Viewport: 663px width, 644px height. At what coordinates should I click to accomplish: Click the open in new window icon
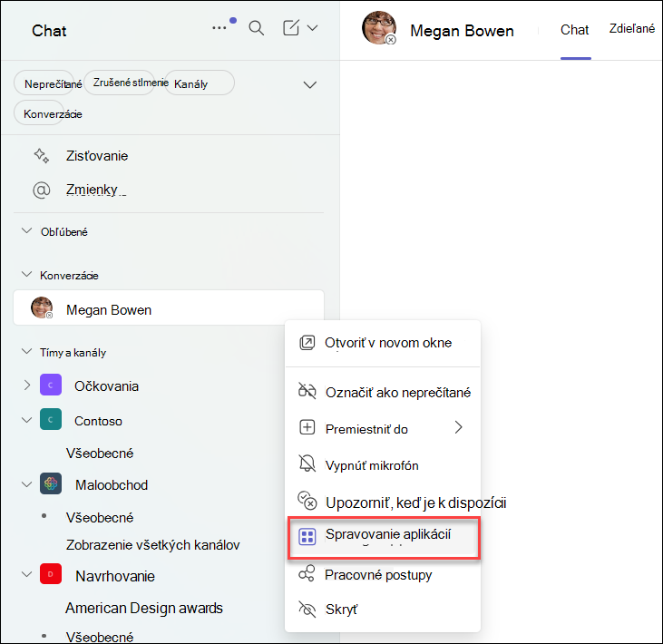(307, 343)
